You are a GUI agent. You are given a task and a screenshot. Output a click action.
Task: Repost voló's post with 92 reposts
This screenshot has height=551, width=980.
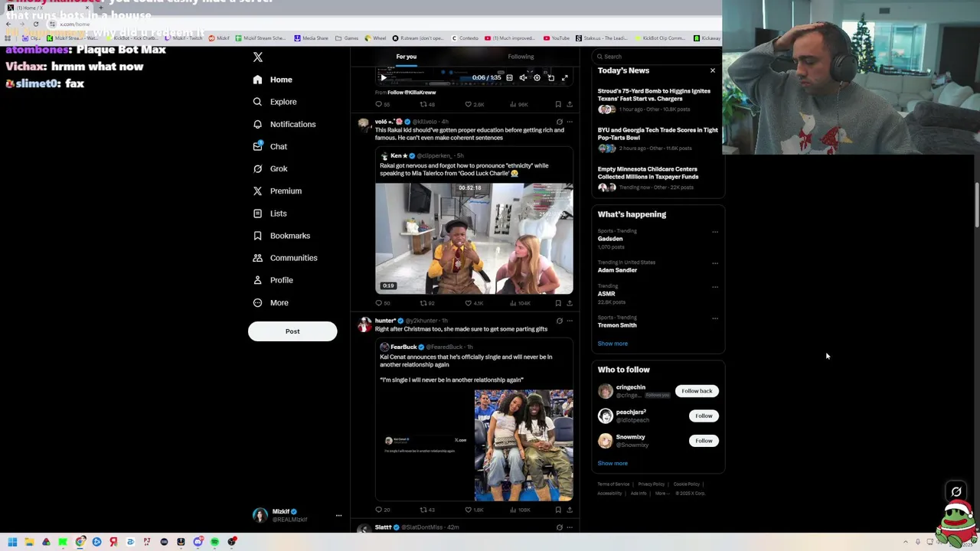(x=427, y=303)
